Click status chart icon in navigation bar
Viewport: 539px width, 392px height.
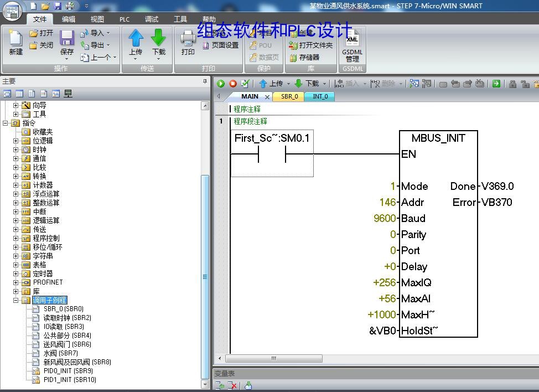[x=19, y=94]
